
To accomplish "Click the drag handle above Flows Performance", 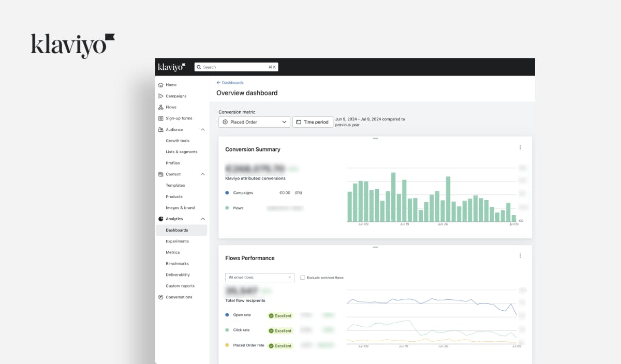I will [x=375, y=247].
